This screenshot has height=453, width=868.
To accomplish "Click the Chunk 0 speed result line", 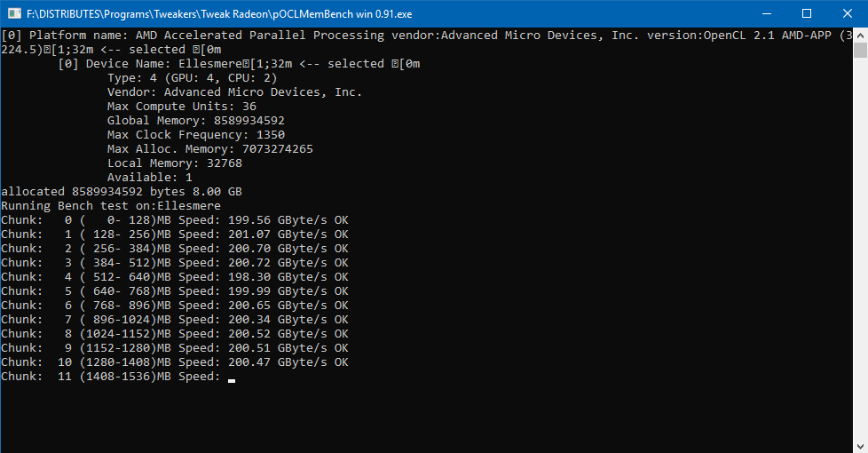I will 174,220.
